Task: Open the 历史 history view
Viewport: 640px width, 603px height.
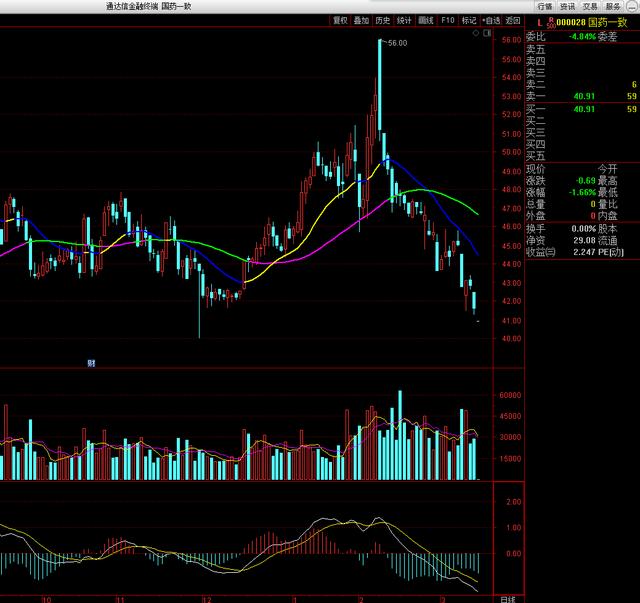Action: 382,20
